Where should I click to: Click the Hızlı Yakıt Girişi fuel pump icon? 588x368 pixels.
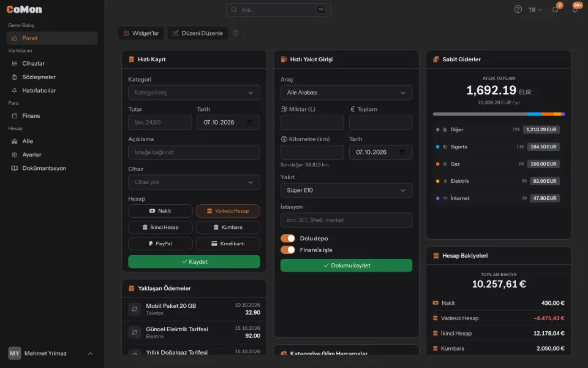[284, 59]
